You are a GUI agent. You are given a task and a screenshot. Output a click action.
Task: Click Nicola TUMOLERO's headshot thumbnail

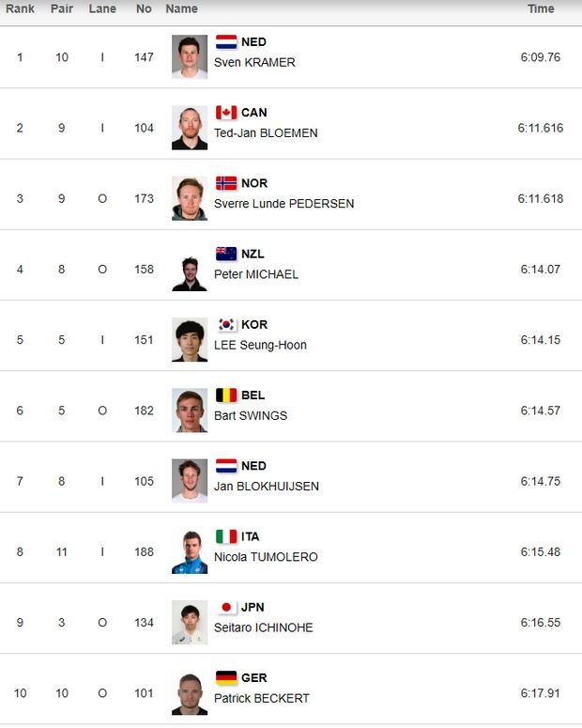(190, 552)
